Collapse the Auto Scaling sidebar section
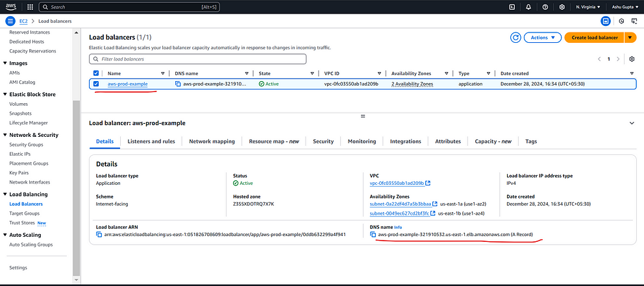The height and width of the screenshot is (286, 644). click(x=5, y=235)
